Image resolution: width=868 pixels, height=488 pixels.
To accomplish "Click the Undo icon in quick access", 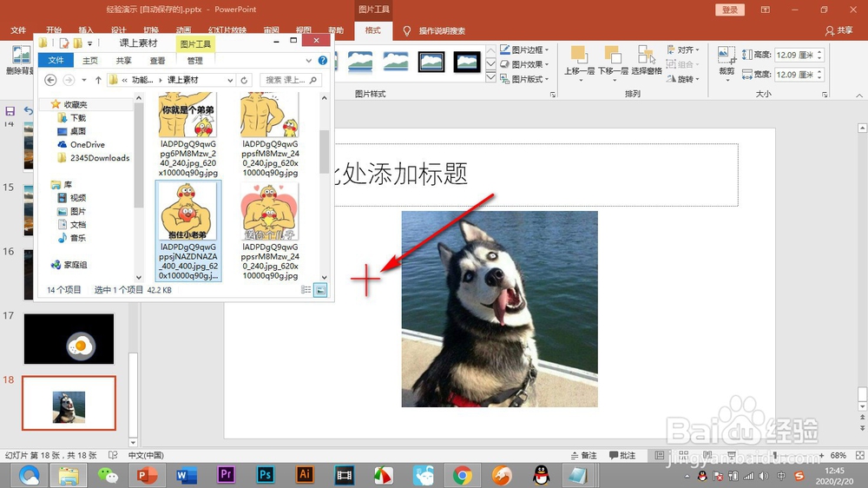I will [x=29, y=111].
